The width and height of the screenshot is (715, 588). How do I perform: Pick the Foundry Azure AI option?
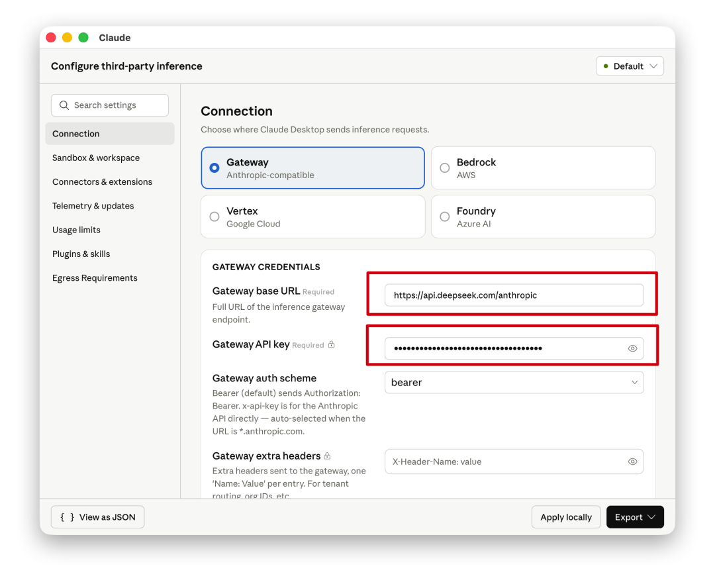tap(445, 217)
